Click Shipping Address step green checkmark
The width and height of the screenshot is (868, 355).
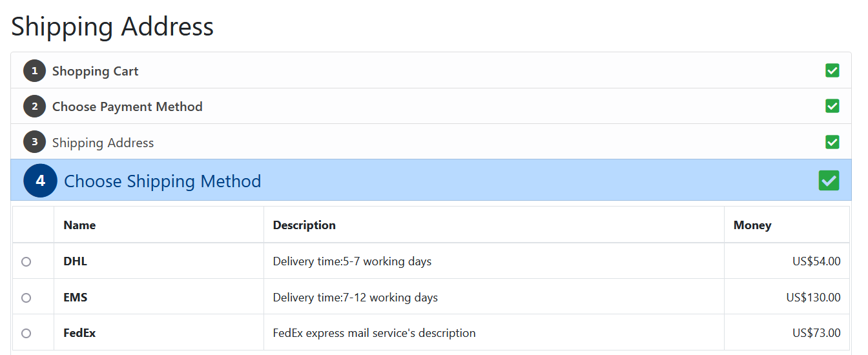coord(832,142)
